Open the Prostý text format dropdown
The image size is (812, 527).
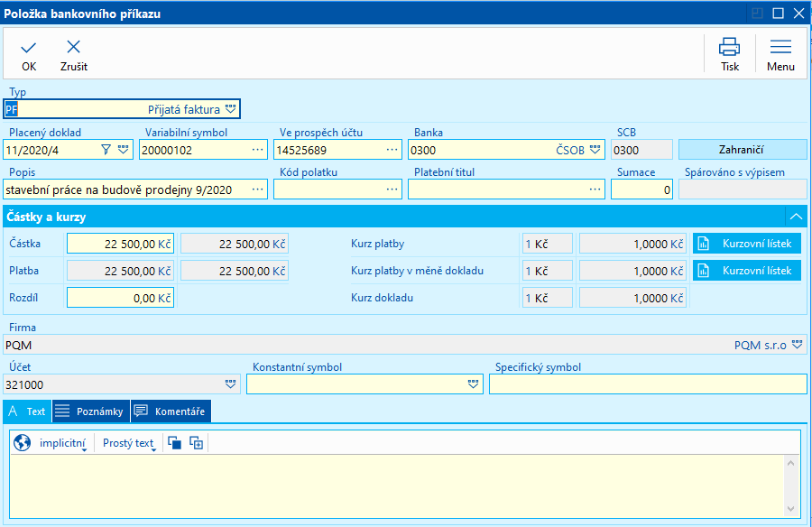pyautogui.click(x=129, y=443)
